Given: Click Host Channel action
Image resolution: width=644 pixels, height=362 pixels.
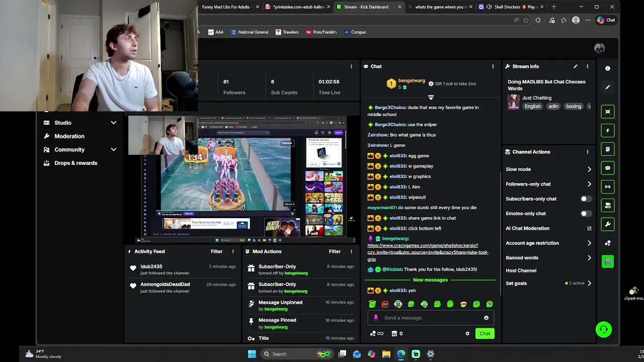Looking at the screenshot, I should 521,270.
